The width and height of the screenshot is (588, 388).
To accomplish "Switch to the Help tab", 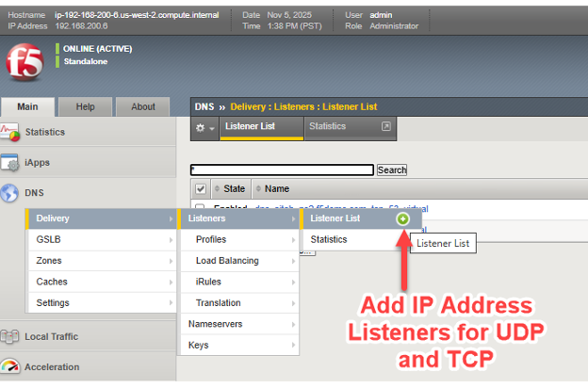I will click(85, 106).
